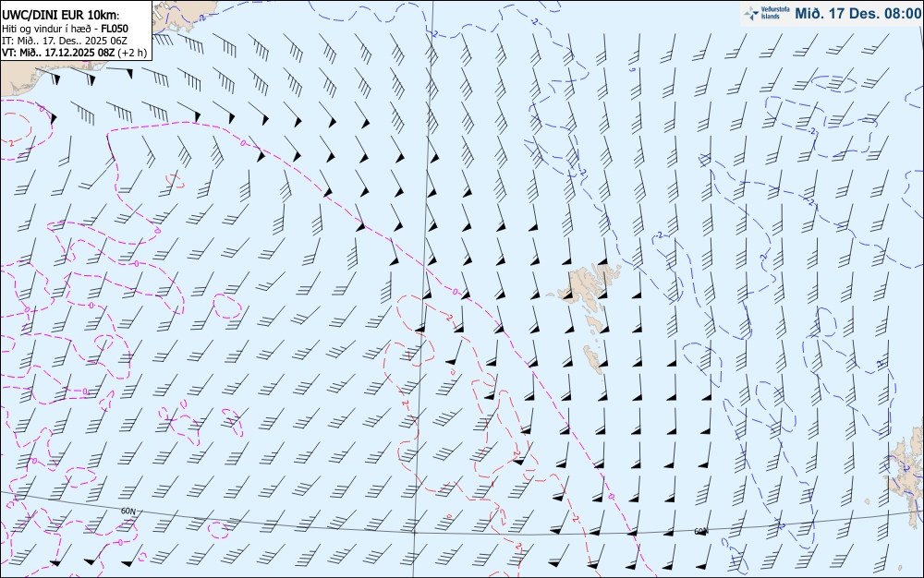
Task: Click the Veðurstofa Íslands logo
Action: point(767,13)
